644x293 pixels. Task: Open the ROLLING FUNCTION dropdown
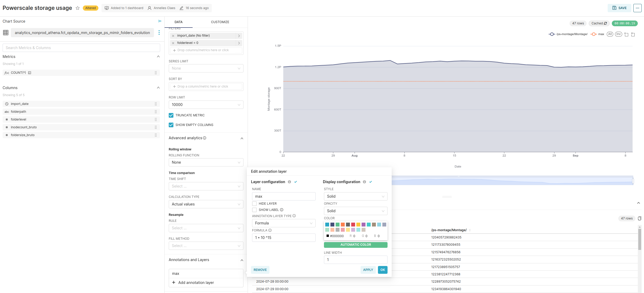[206, 162]
